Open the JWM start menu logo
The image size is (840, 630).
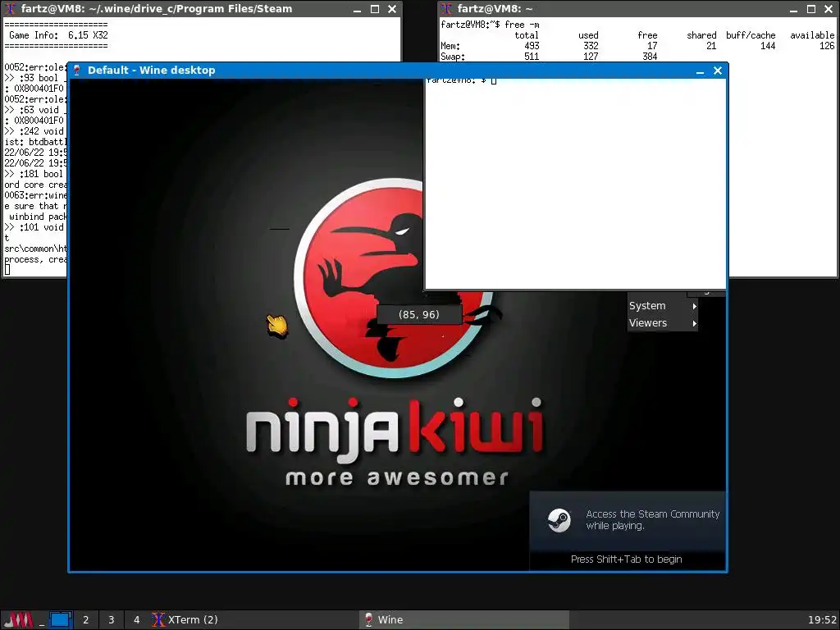click(x=19, y=620)
